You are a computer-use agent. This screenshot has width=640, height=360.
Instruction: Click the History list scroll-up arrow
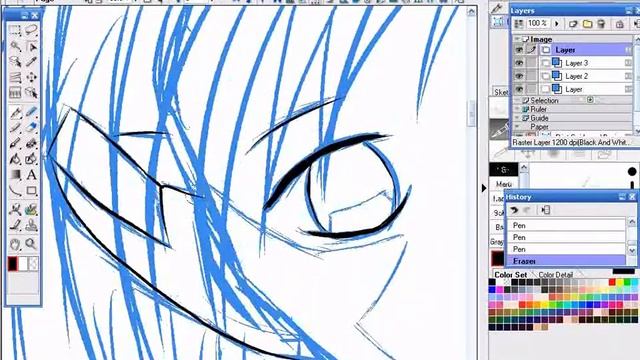point(632,222)
